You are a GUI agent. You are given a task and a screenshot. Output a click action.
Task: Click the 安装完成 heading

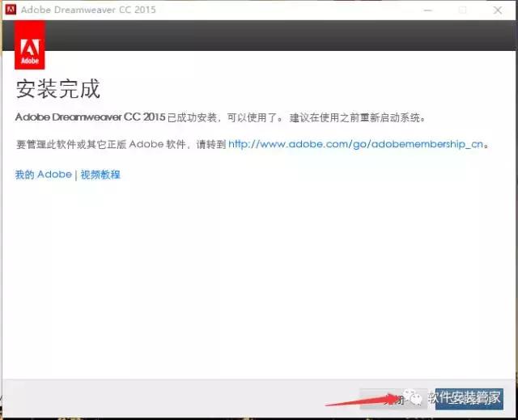coord(57,89)
